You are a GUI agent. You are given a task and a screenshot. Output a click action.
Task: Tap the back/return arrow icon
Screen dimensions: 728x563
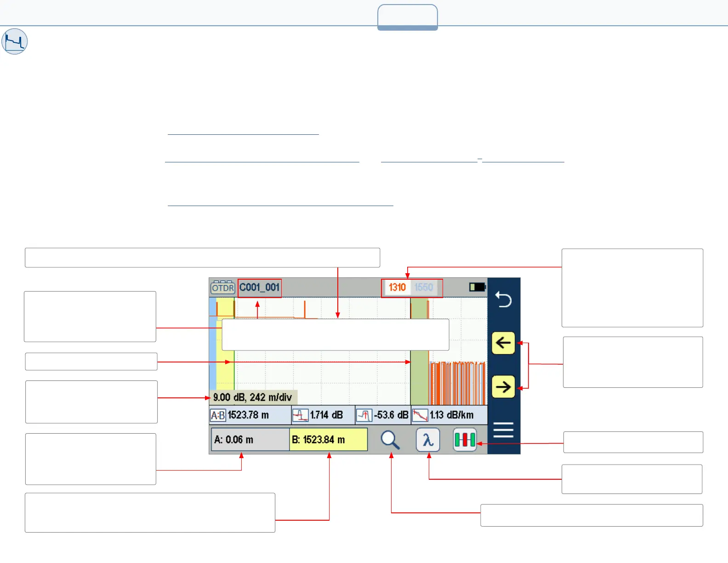503,300
